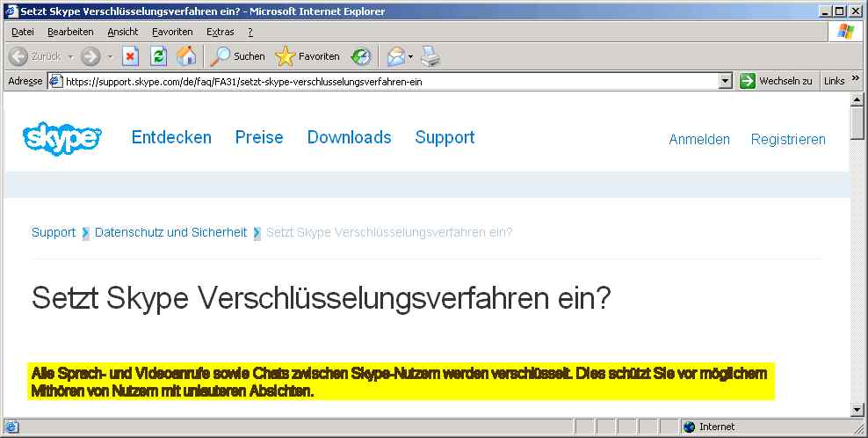Click the scrollbar down arrow
The height and width of the screenshot is (438, 868).
pyautogui.click(x=858, y=409)
